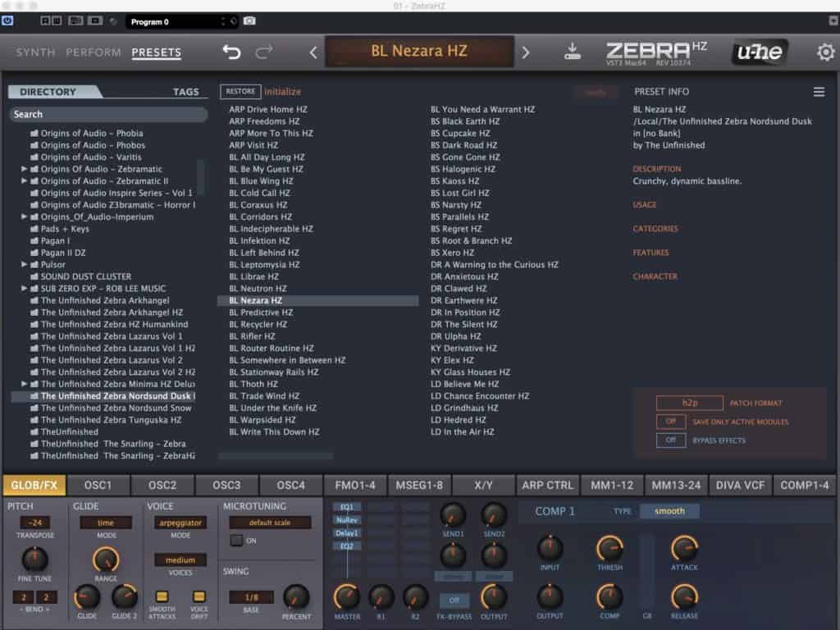Undo the last change with undo arrow
Image resolution: width=840 pixels, height=630 pixels.
(231, 52)
